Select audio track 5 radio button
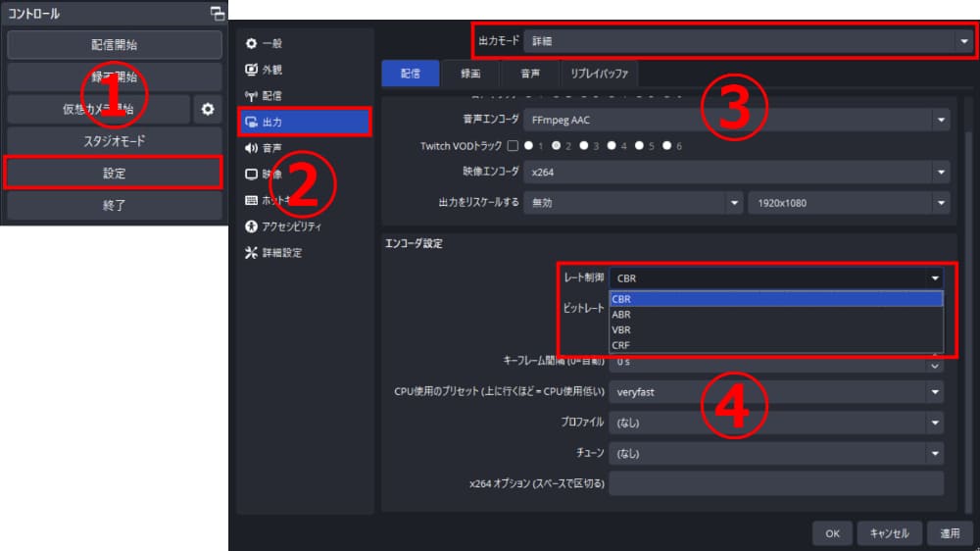Screen dimensions: 980x551 (639, 146)
